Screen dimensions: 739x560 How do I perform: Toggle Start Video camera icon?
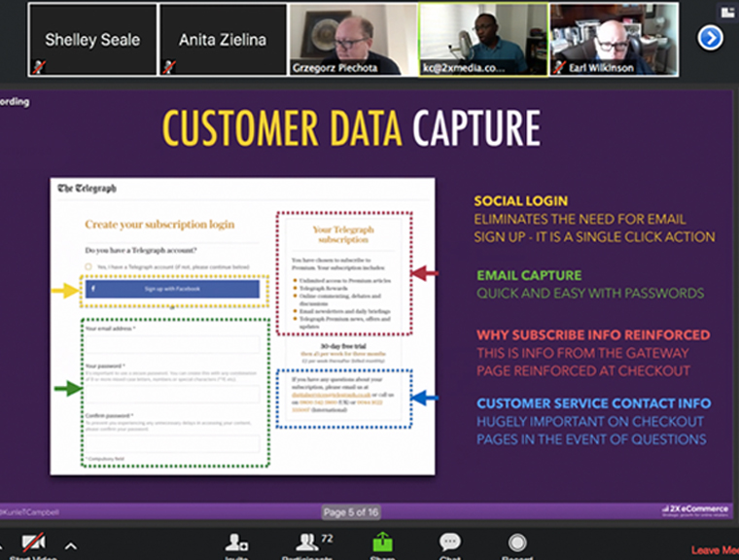34,542
